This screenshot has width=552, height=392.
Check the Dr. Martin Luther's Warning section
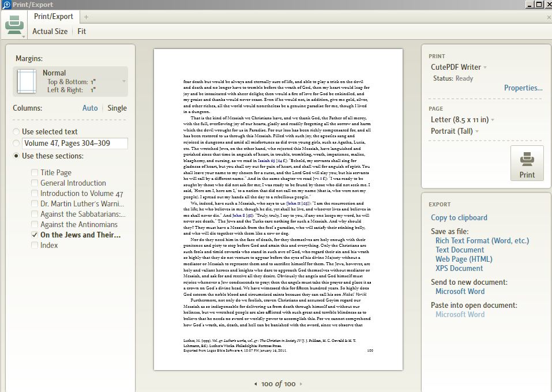click(x=35, y=203)
